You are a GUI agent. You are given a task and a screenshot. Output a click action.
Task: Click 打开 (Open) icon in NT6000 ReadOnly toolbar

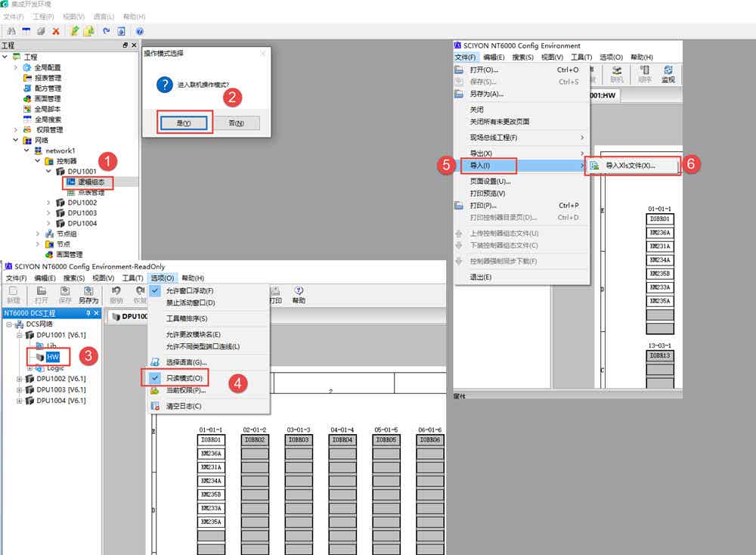tap(42, 295)
